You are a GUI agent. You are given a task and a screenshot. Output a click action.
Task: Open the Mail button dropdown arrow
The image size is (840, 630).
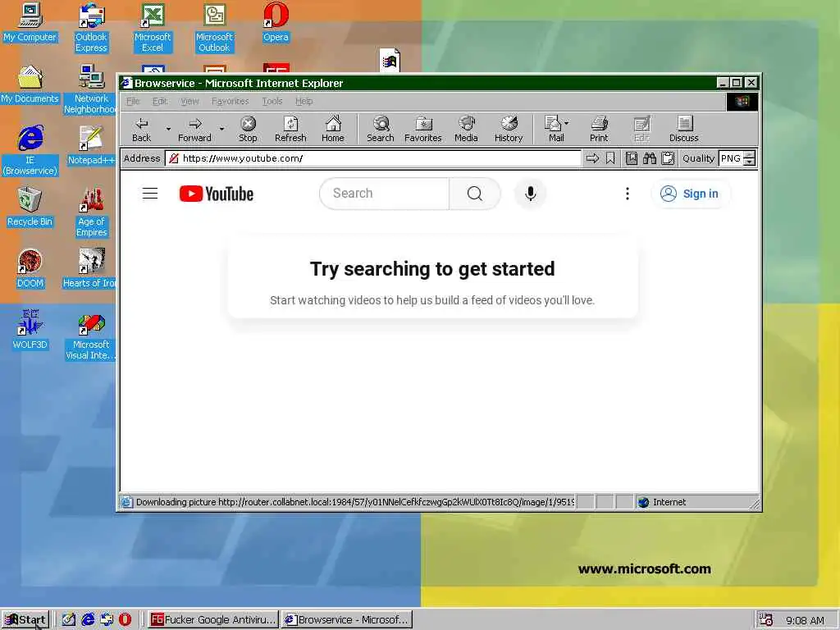point(567,123)
